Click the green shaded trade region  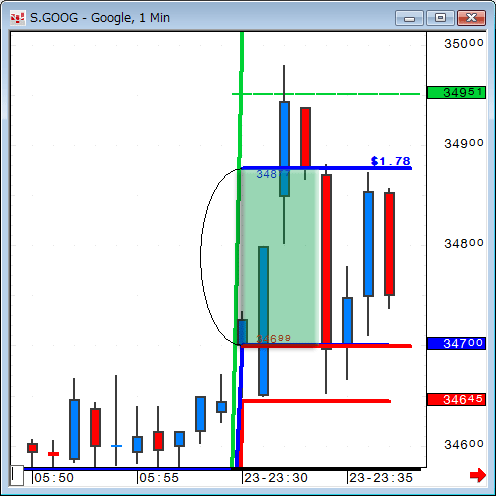coord(279,257)
